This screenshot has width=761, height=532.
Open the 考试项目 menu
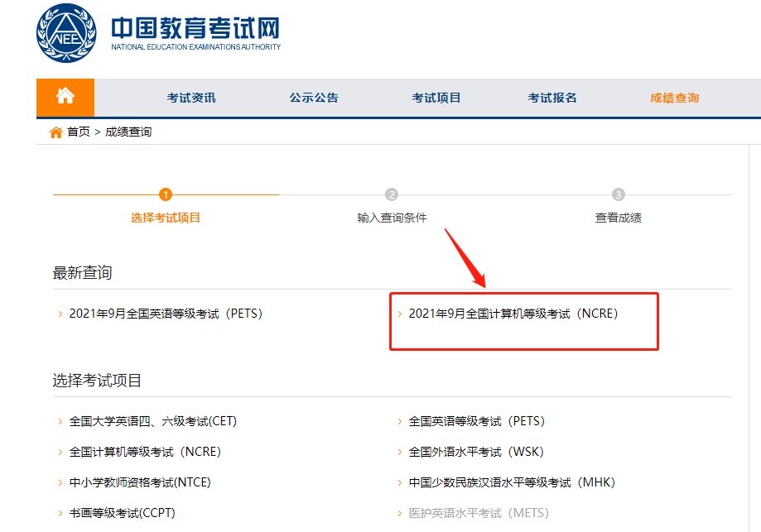pos(436,98)
